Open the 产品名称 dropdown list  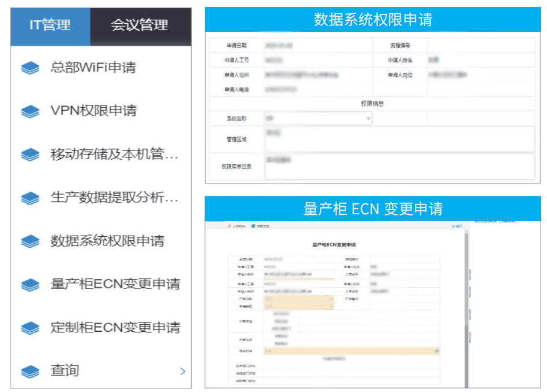pos(331,298)
